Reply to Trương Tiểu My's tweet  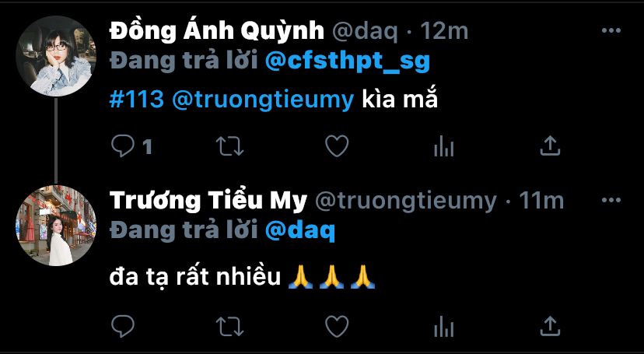tap(123, 327)
